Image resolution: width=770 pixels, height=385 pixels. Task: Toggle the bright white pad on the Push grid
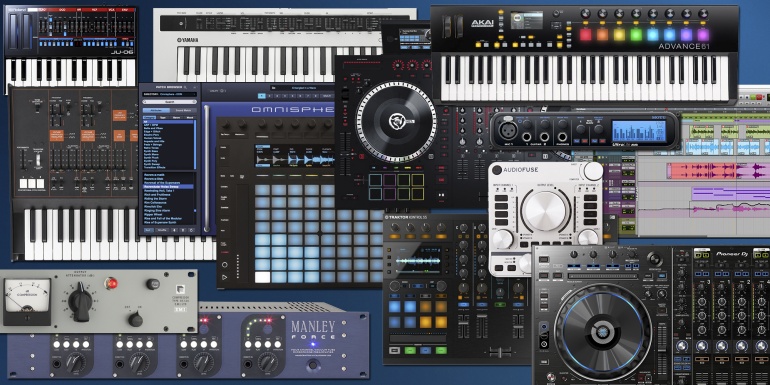click(x=262, y=276)
